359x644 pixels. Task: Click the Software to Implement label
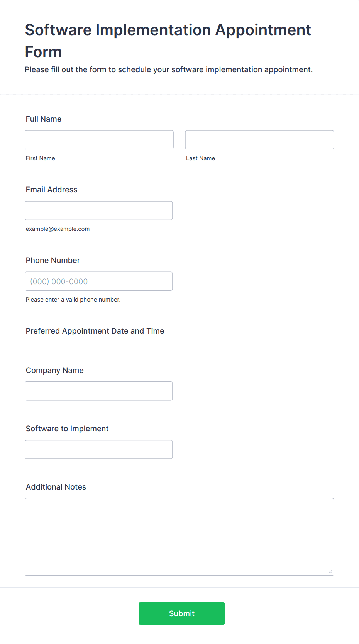coord(67,429)
